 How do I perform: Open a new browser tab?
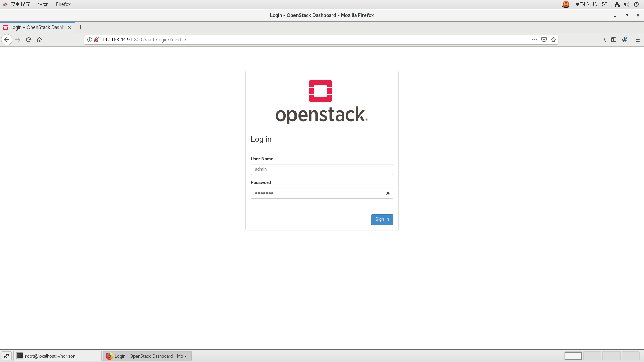[x=80, y=27]
